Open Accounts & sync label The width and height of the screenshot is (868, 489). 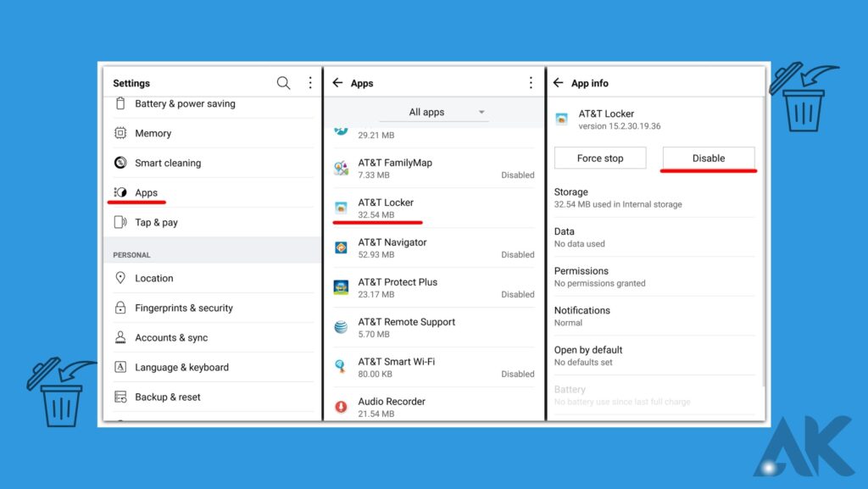point(171,338)
